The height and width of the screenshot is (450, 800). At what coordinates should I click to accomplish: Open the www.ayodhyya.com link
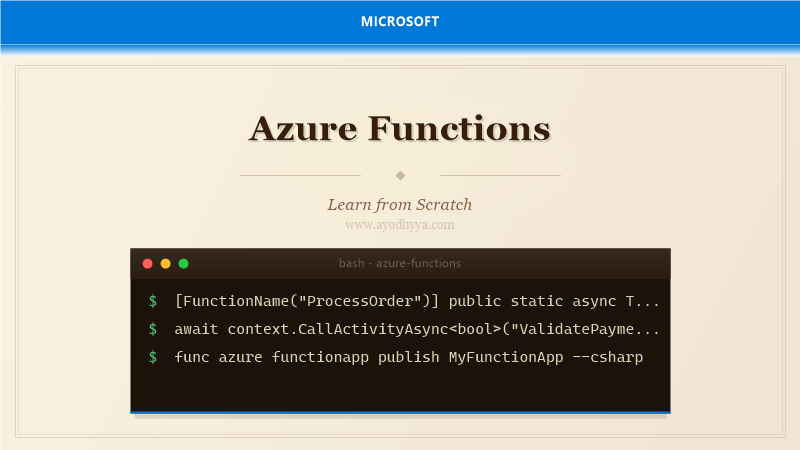[x=400, y=224]
